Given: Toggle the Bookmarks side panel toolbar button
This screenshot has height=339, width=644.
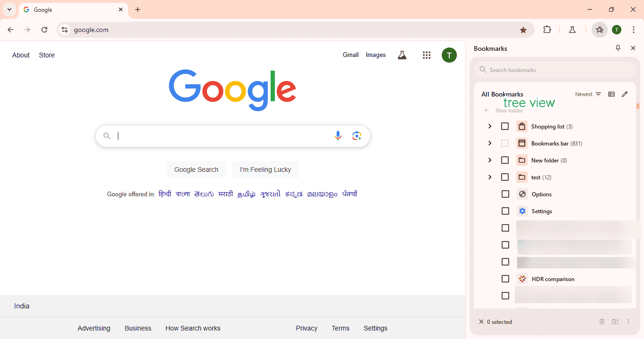Looking at the screenshot, I should click(x=600, y=30).
